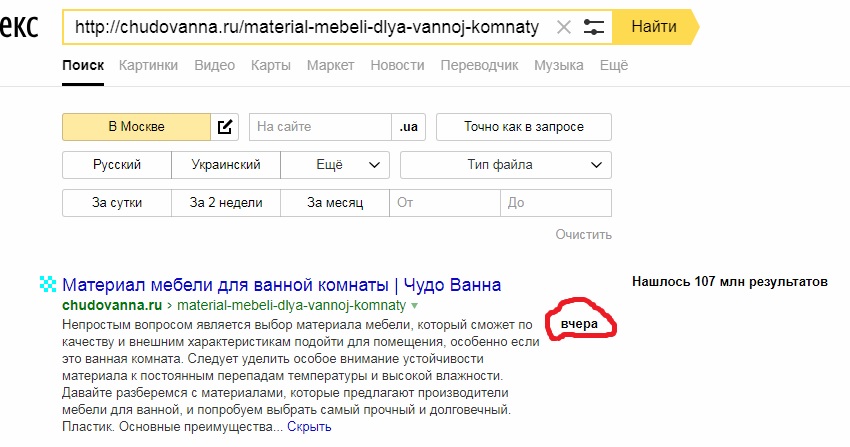The height and width of the screenshot is (447, 850).
Task: Open the 'Материал мебели для ванной комнаты' result
Action: [281, 284]
